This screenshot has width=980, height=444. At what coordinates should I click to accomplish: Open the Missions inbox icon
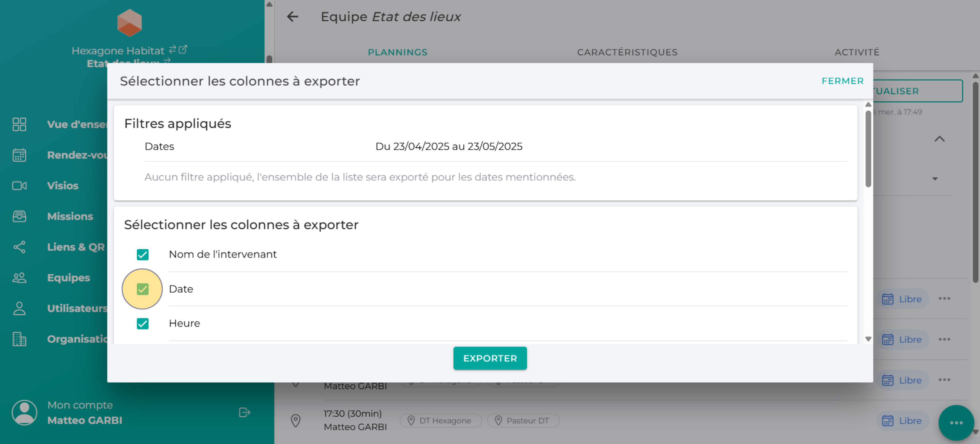click(19, 216)
